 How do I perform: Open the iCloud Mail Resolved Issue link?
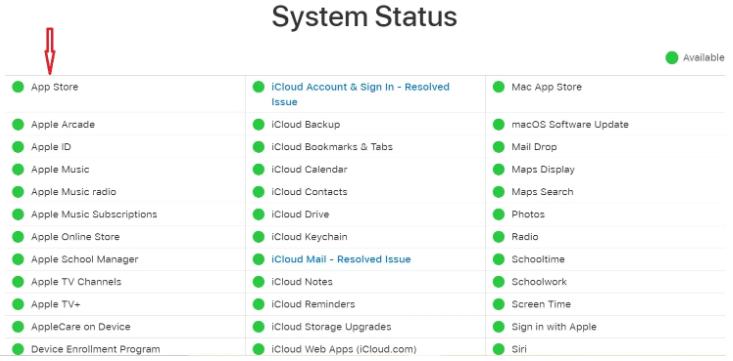341,259
